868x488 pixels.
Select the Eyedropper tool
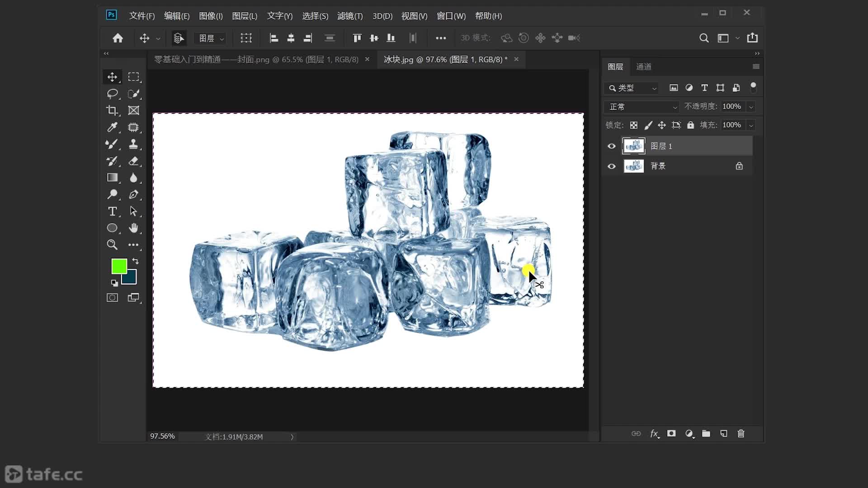click(112, 127)
